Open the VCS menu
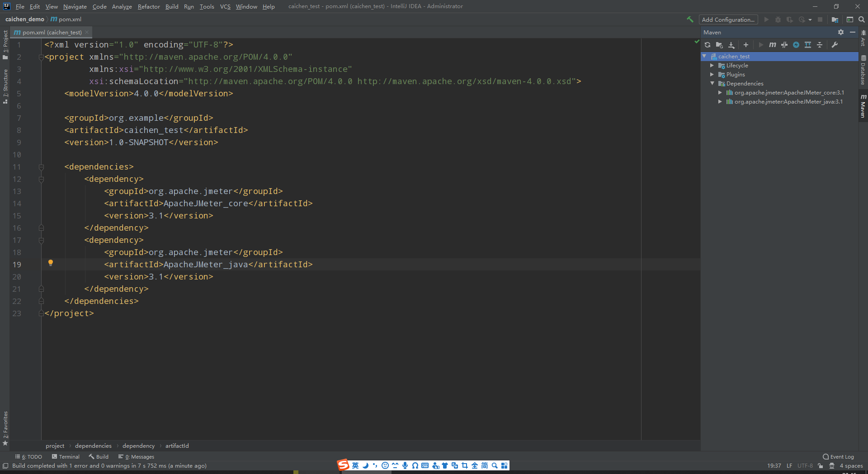The width and height of the screenshot is (868, 474). coord(225,6)
